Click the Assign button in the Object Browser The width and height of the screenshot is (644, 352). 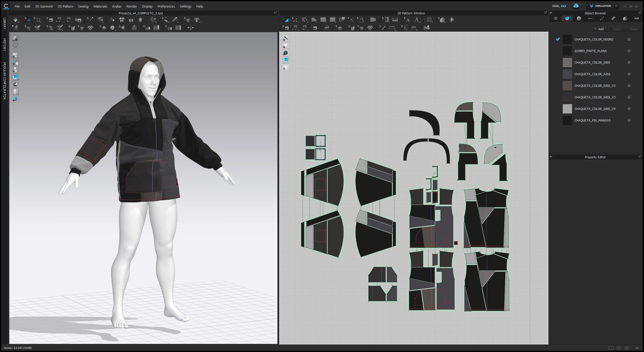[x=635, y=29]
